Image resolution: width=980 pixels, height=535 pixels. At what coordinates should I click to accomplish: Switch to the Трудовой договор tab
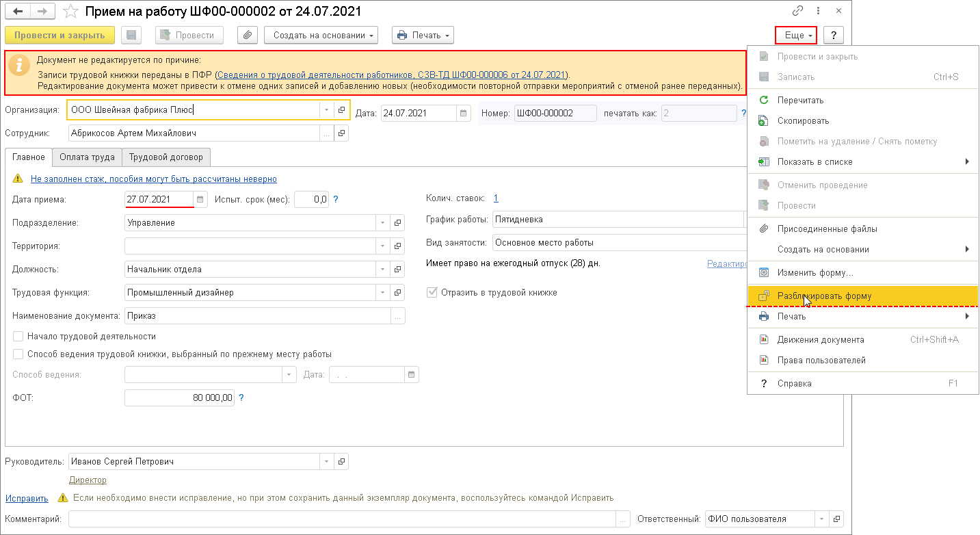166,157
